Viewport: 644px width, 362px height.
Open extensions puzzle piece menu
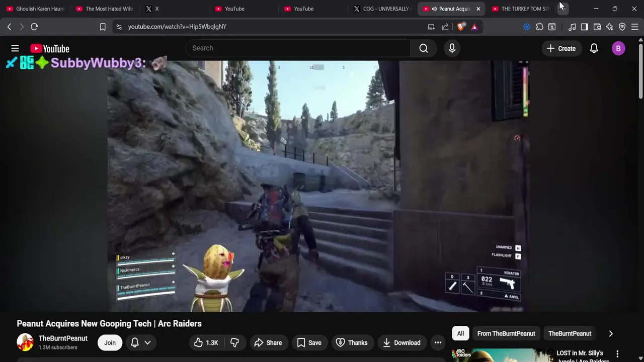pos(540,27)
